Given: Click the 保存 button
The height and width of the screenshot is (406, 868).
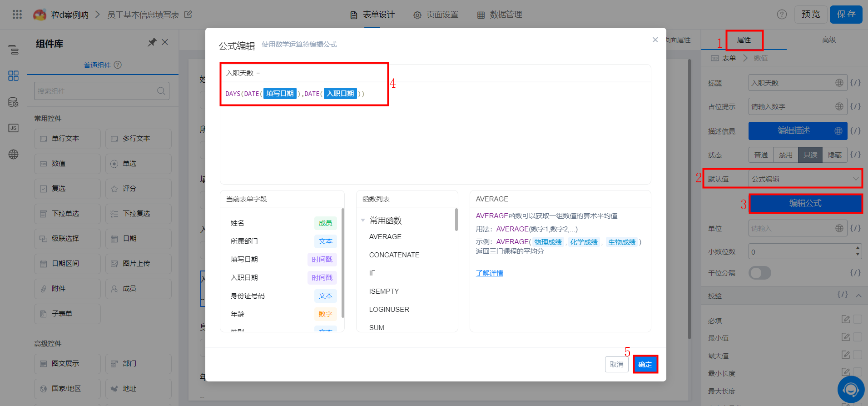Looking at the screenshot, I should [846, 15].
